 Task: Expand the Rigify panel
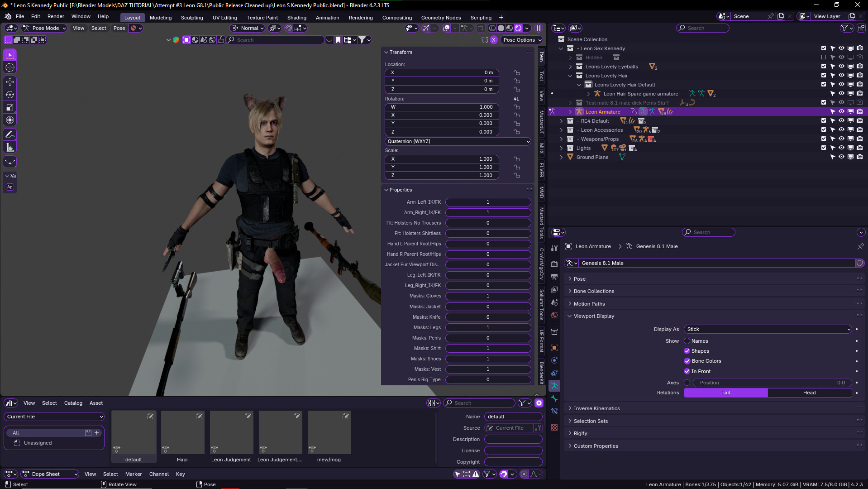[580, 433]
